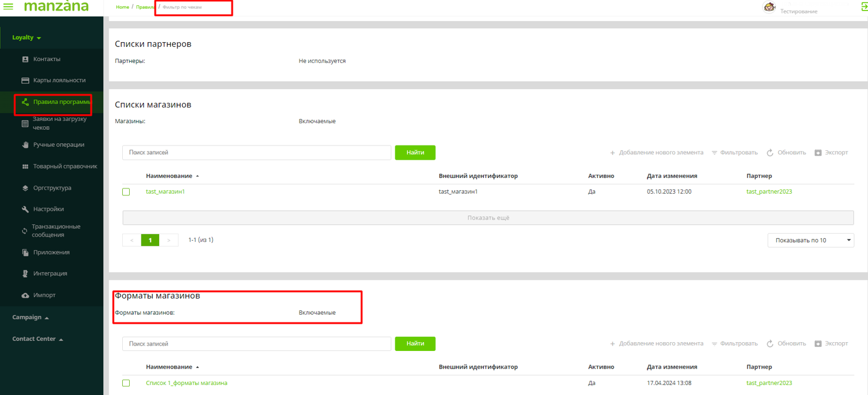
Task: Select the Список 1_форматы магазина checkbox
Action: click(x=126, y=383)
